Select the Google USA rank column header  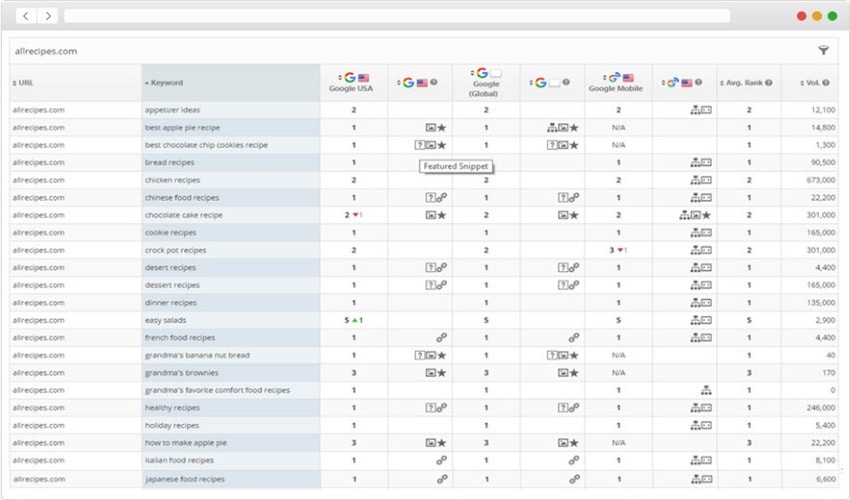click(353, 82)
